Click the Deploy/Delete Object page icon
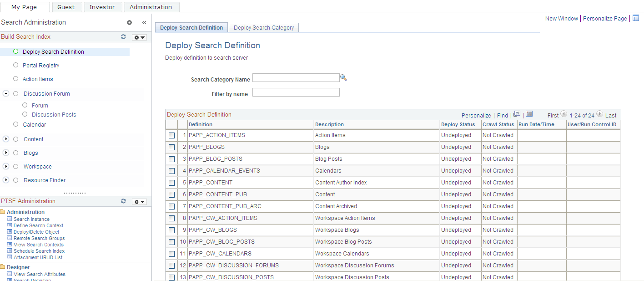This screenshot has height=281, width=644. coord(10,232)
